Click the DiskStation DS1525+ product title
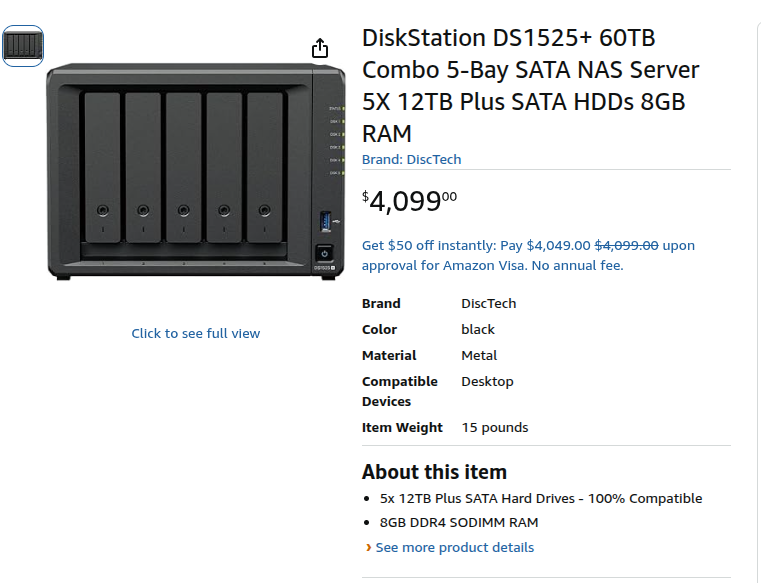The image size is (761, 583). tap(531, 85)
